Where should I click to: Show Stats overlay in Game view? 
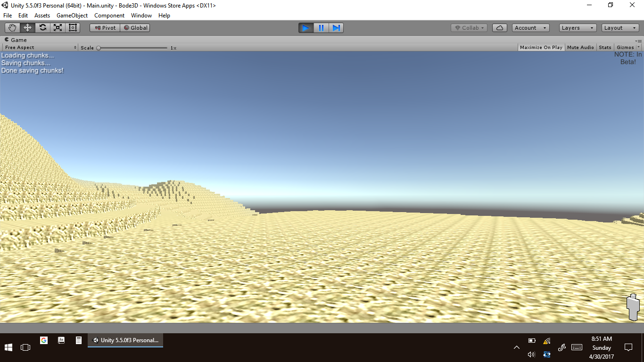605,47
